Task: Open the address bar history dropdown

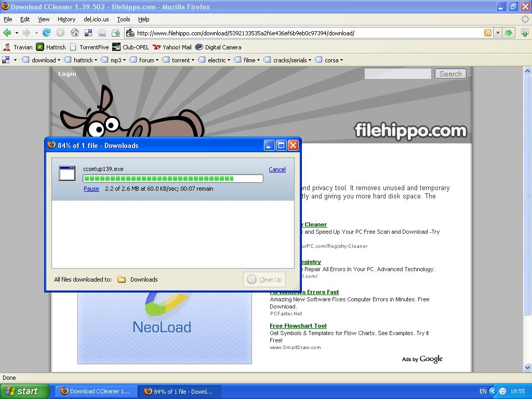Action: [498, 33]
